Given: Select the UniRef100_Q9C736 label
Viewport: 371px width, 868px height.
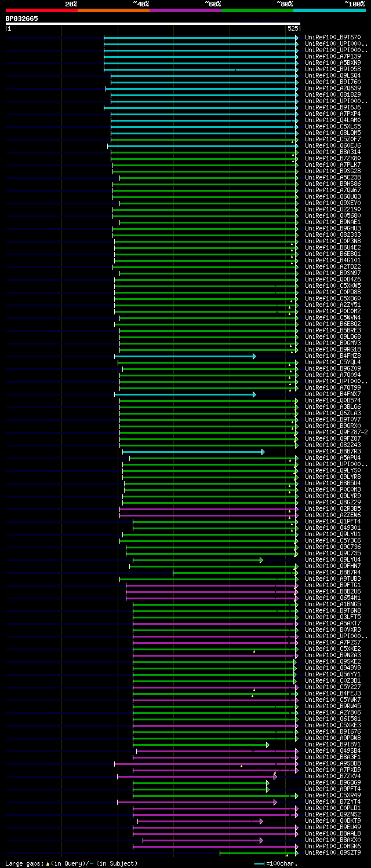Looking at the screenshot, I should (333, 547).
